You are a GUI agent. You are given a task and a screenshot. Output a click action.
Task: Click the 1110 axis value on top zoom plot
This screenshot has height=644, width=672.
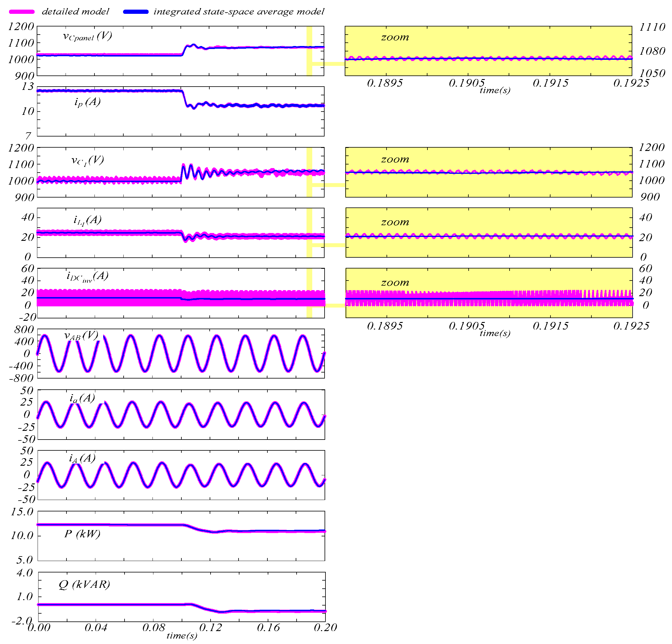(x=652, y=27)
